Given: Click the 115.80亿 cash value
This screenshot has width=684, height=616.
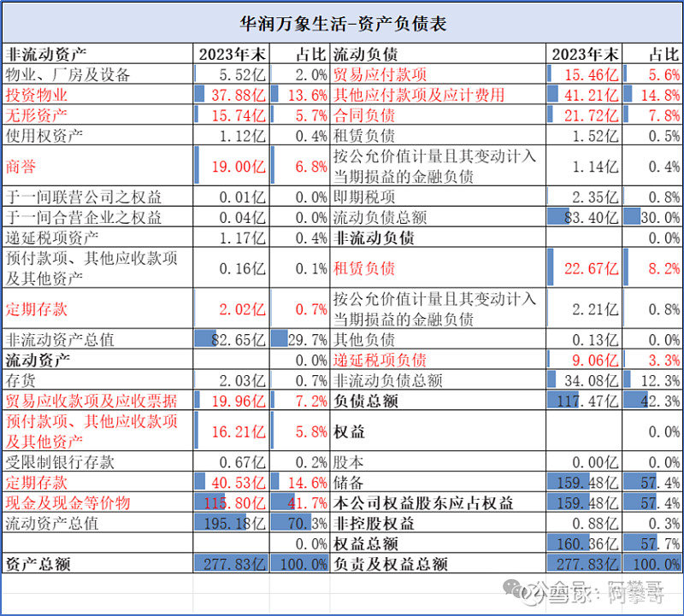Looking at the screenshot, I should click(x=234, y=502).
